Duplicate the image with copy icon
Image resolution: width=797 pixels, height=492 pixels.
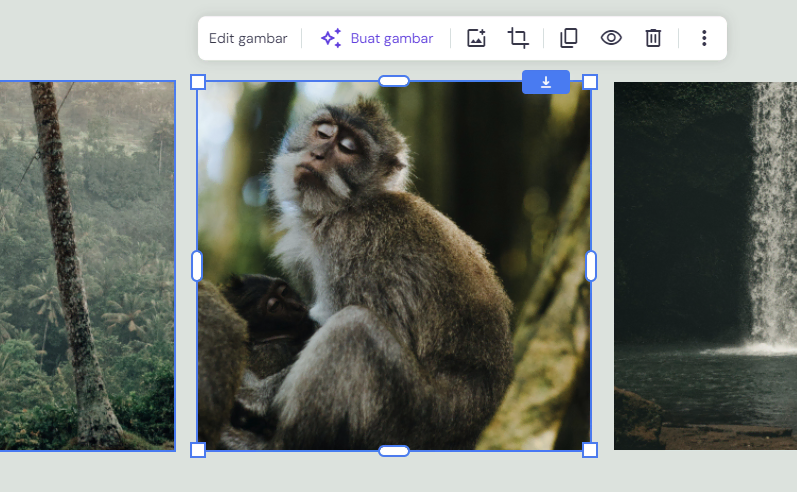(x=568, y=38)
